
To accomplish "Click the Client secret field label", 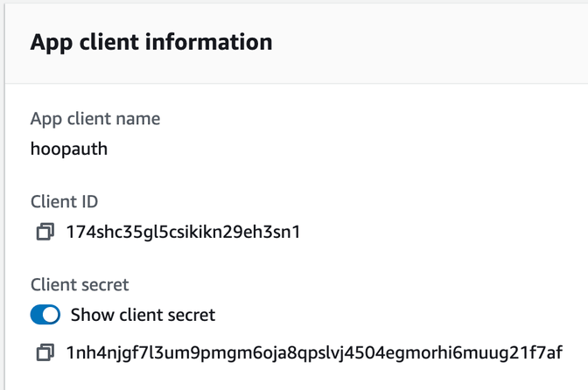I will 80,285.
